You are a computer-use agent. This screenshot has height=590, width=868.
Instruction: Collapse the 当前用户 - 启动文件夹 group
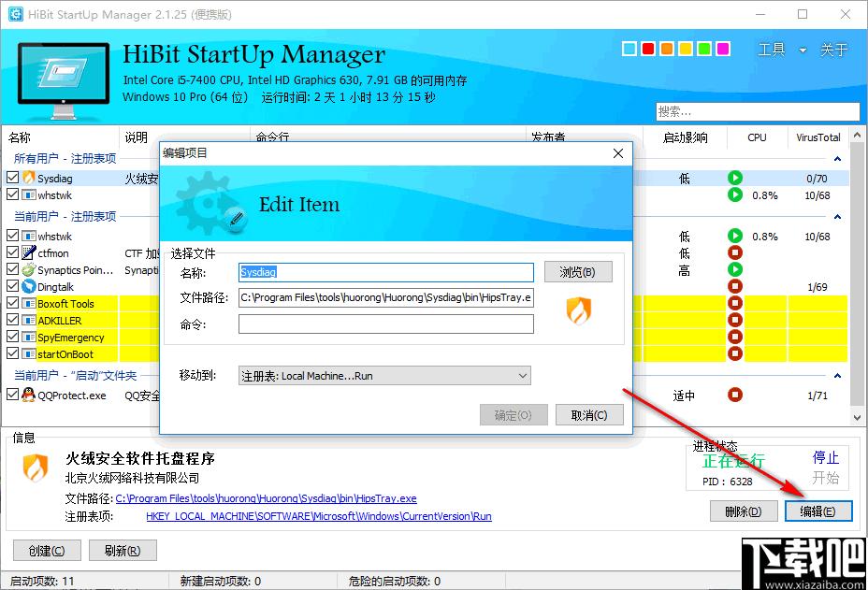[837, 376]
